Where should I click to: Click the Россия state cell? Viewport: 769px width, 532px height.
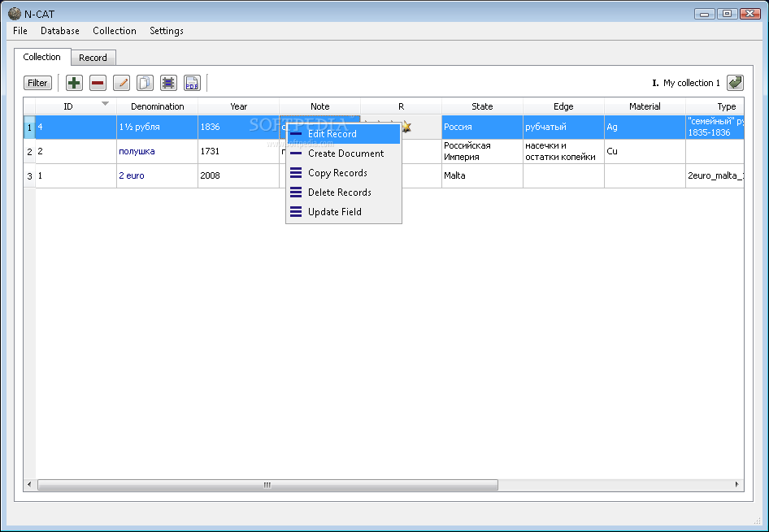[483, 128]
